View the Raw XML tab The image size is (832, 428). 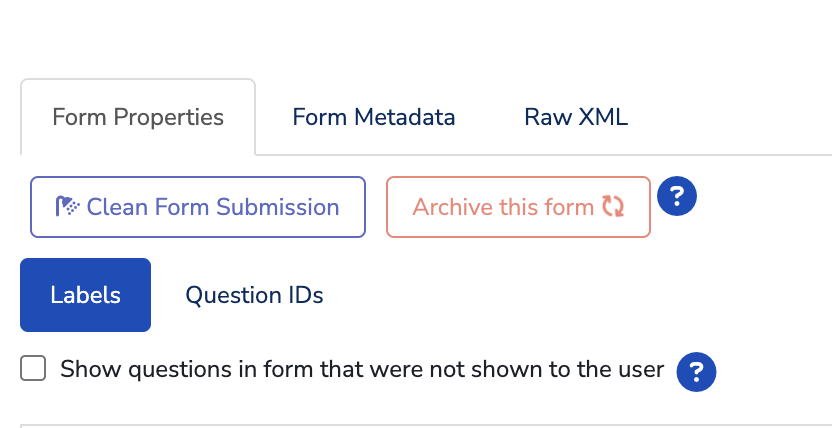(576, 117)
